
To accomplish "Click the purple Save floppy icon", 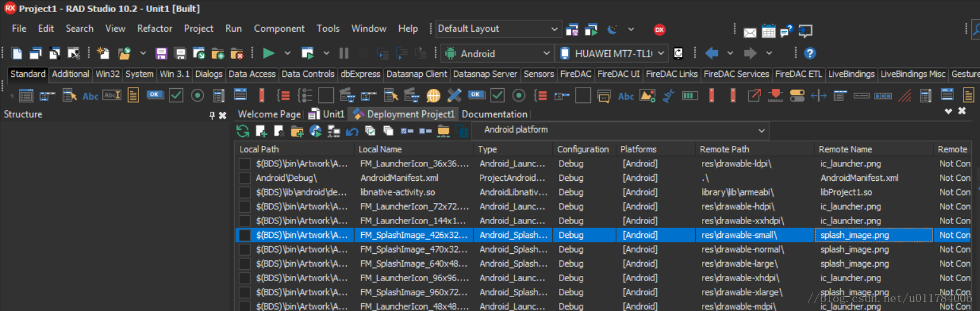I will click(x=161, y=53).
